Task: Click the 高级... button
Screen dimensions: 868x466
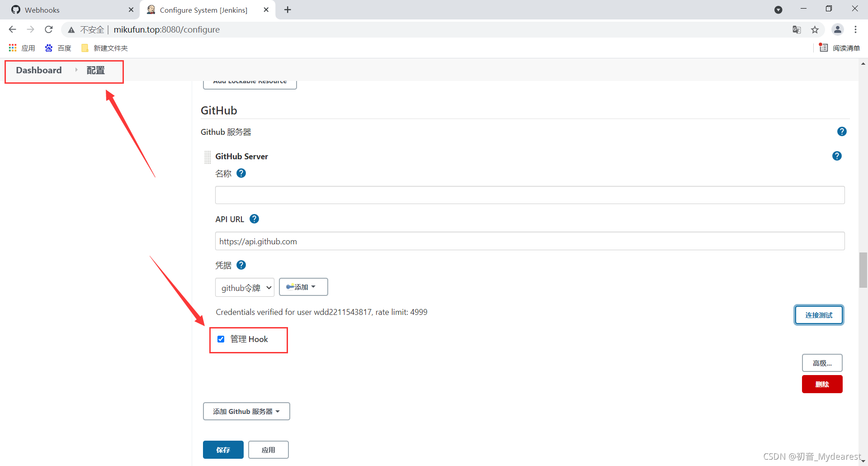Action: pos(822,363)
